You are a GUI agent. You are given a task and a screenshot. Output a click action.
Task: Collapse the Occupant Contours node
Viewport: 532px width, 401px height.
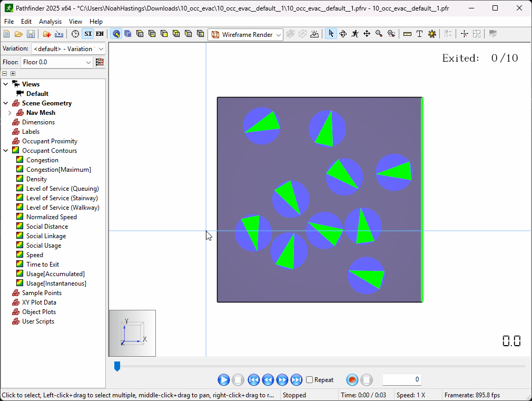tap(6, 151)
